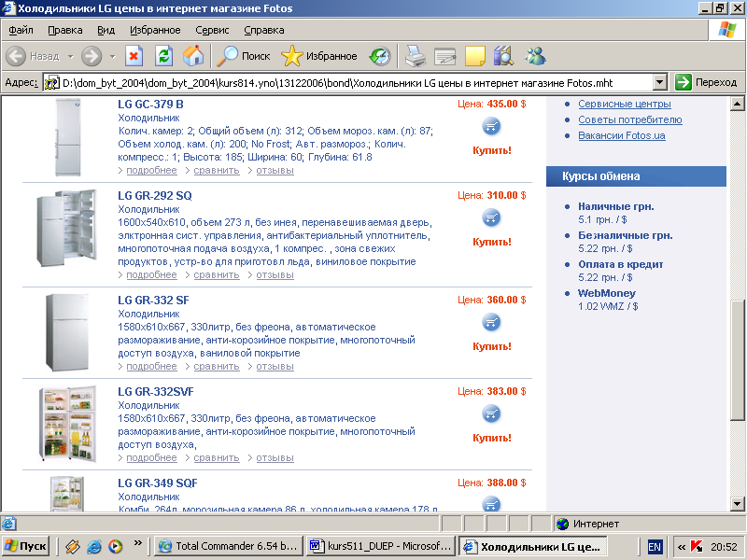The height and width of the screenshot is (560, 747).
Task: Open Поиск search toolbar button
Action: (244, 56)
